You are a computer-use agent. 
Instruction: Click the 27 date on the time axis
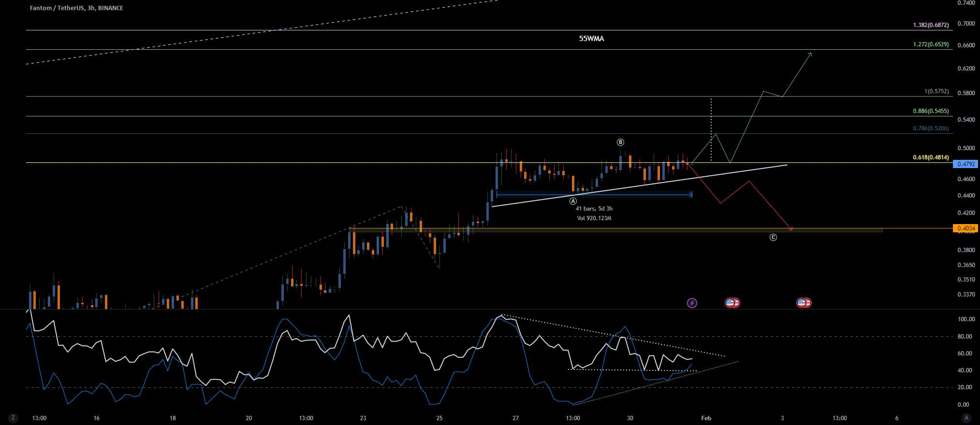[515, 418]
